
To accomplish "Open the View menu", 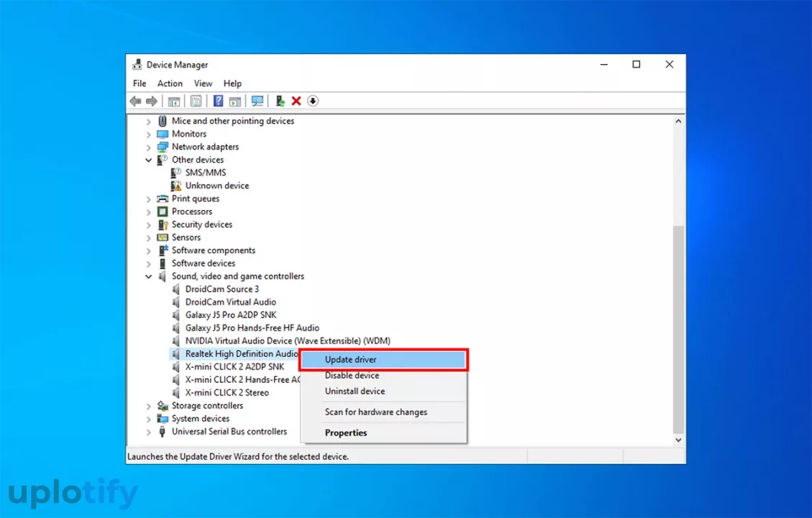I will point(203,83).
